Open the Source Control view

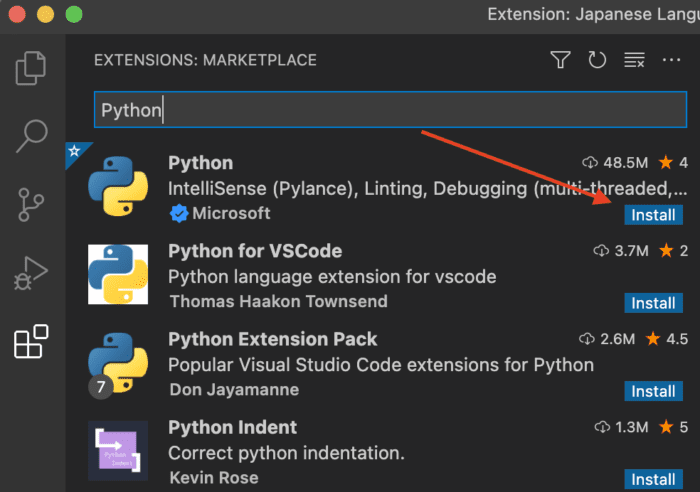[31, 204]
